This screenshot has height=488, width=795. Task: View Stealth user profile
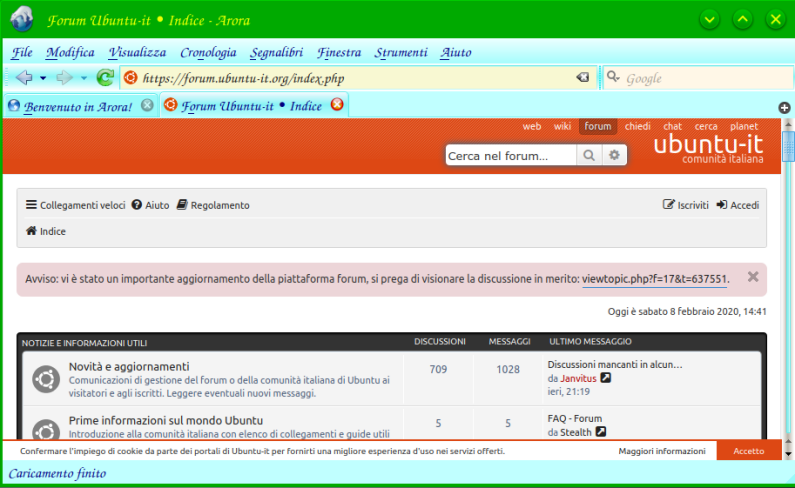click(x=576, y=432)
